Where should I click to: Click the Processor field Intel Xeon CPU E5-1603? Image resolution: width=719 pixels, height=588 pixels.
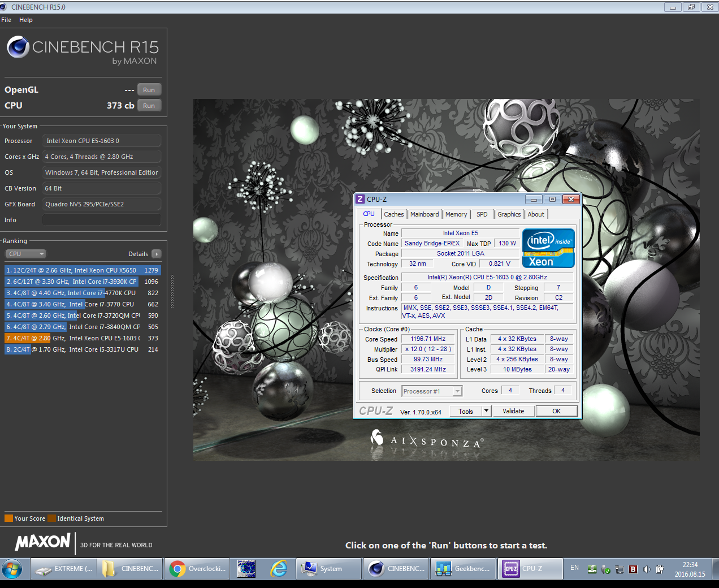102,141
